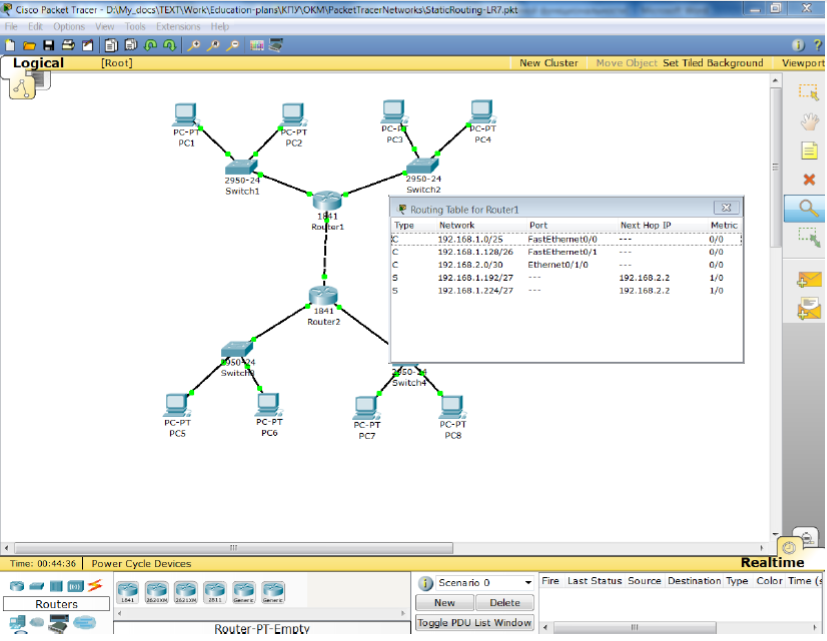This screenshot has height=641, width=827.
Task: Click the Network column header
Action: [x=457, y=225]
